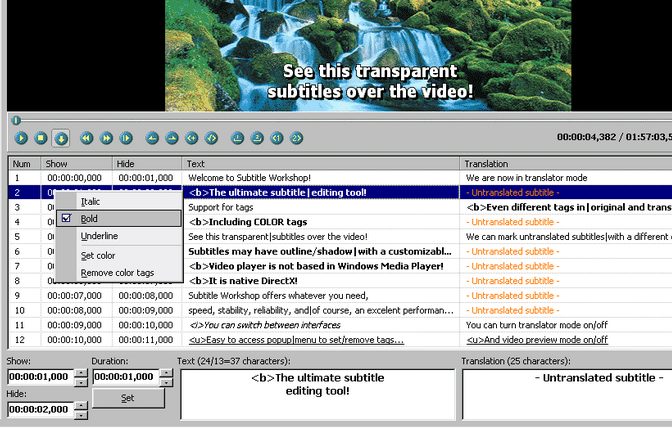Select Remove color tags menu entry
The height and width of the screenshot is (428, 672).
pyautogui.click(x=119, y=272)
